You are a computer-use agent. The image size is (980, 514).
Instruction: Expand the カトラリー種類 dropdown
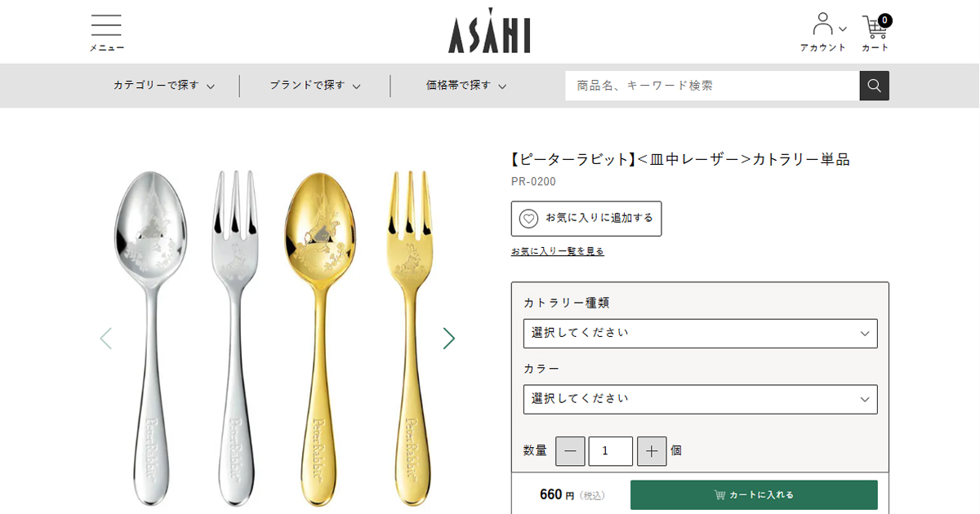coord(700,333)
